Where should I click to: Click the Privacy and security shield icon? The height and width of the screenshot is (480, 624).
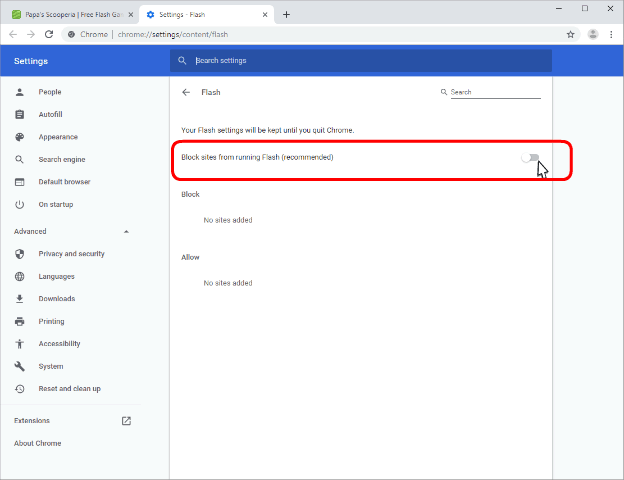(19, 254)
